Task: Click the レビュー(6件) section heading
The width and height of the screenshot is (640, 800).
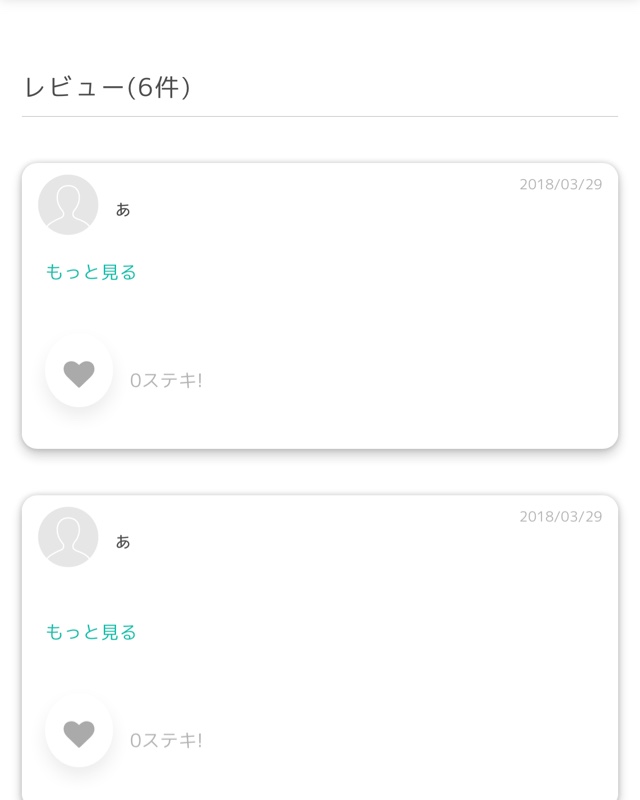Action: point(107,88)
